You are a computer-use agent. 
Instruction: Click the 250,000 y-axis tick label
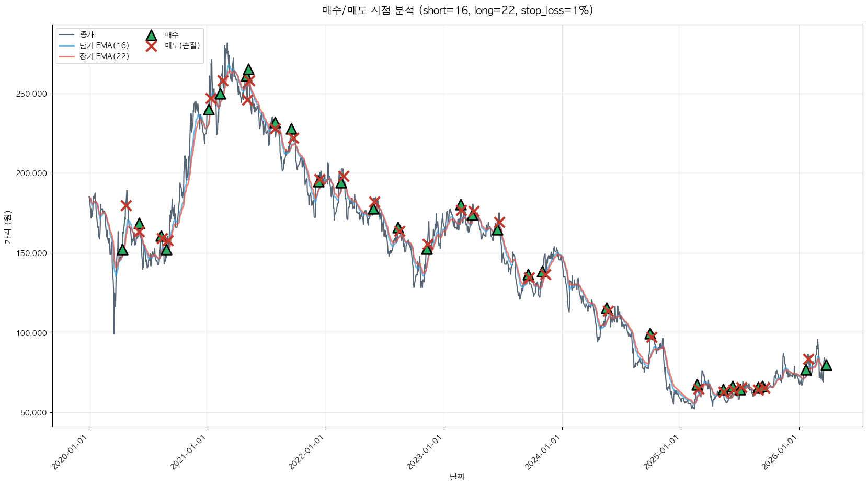tap(31, 94)
